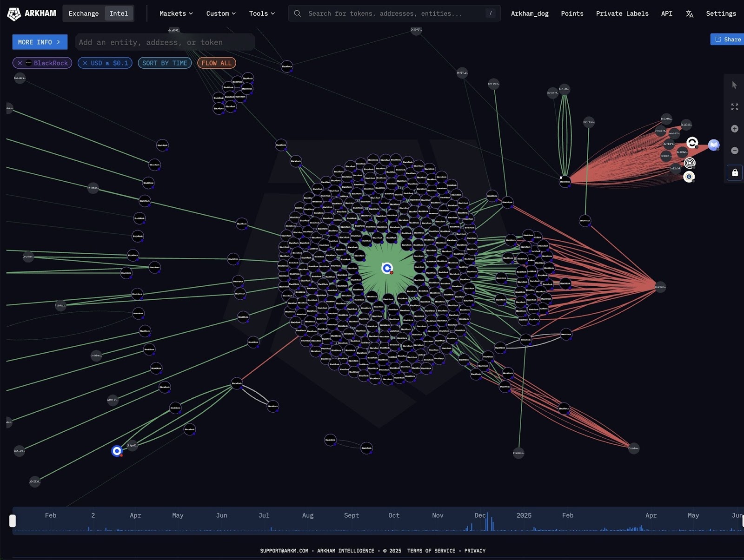Image resolution: width=744 pixels, height=560 pixels.
Task: Click the timeline at Dec spike
Action: click(x=487, y=522)
